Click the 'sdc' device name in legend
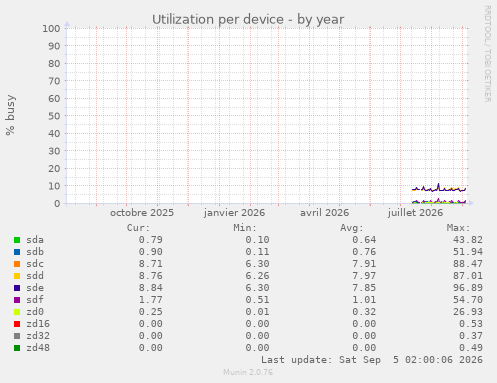 35,264
